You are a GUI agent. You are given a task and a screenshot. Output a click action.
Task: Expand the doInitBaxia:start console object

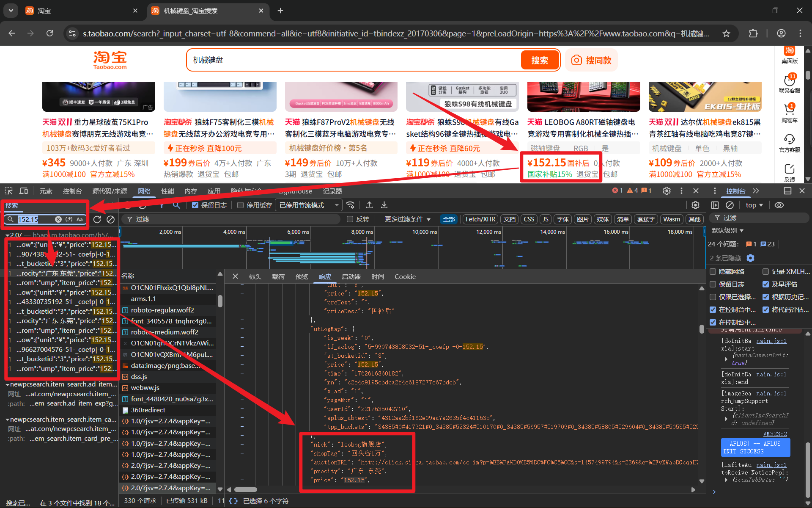[726, 359]
